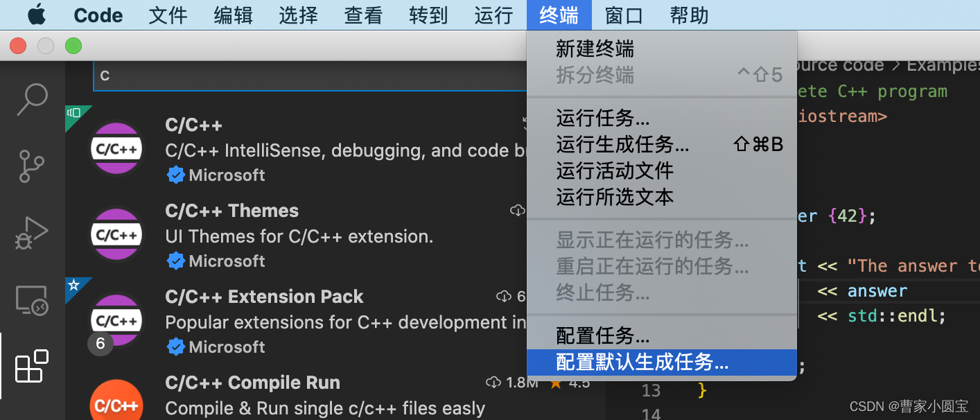This screenshot has height=420, width=980.
Task: Open the 帮助 menu
Action: click(690, 15)
